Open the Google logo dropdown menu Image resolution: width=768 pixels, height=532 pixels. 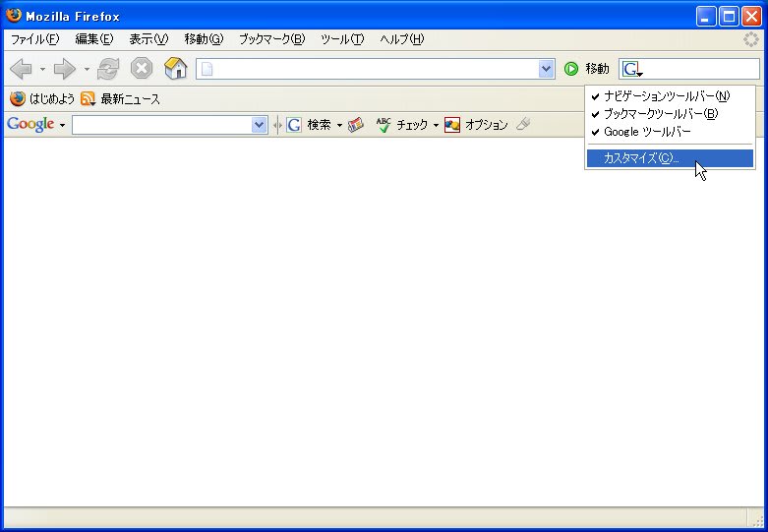(35, 125)
